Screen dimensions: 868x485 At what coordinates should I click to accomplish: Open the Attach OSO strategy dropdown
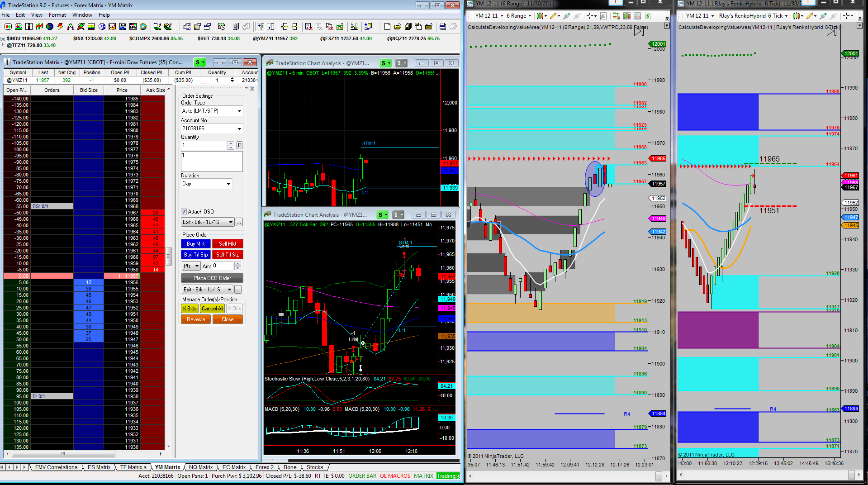click(208, 222)
